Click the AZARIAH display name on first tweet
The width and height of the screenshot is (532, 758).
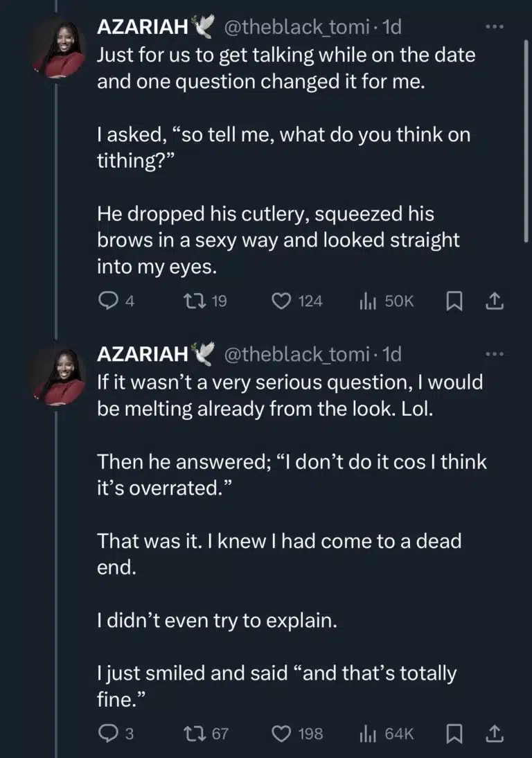pos(142,28)
